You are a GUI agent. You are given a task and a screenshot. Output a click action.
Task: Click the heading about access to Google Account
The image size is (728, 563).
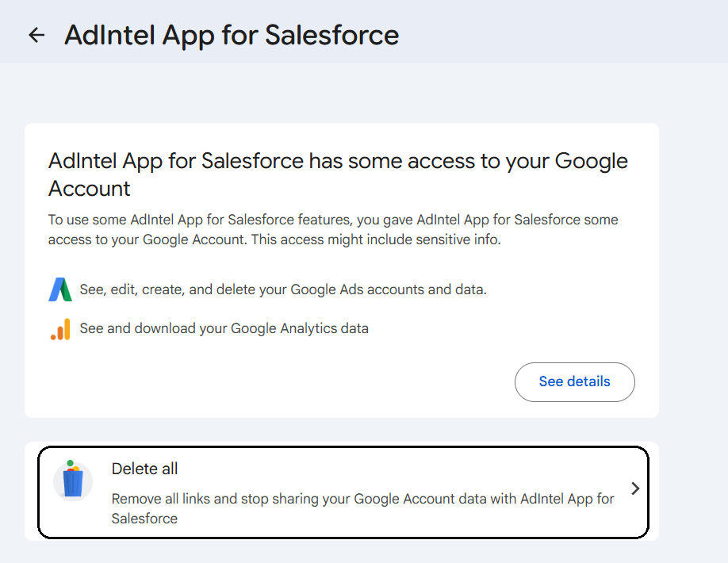(x=338, y=174)
